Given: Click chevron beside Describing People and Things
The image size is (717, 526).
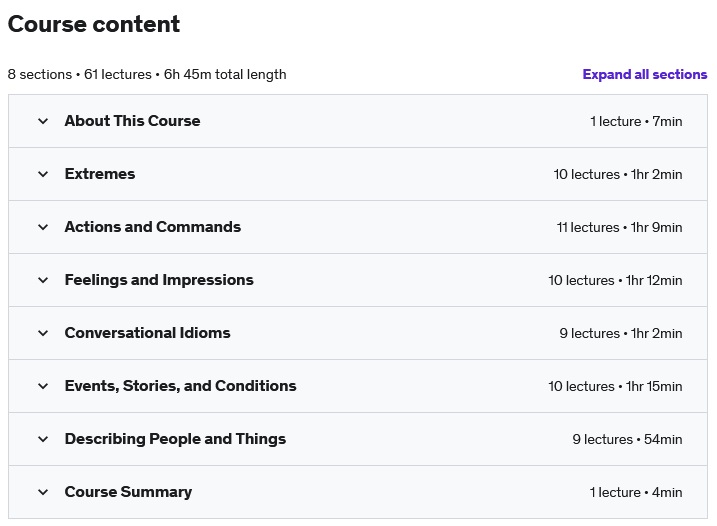Looking at the screenshot, I should pyautogui.click(x=43, y=439).
